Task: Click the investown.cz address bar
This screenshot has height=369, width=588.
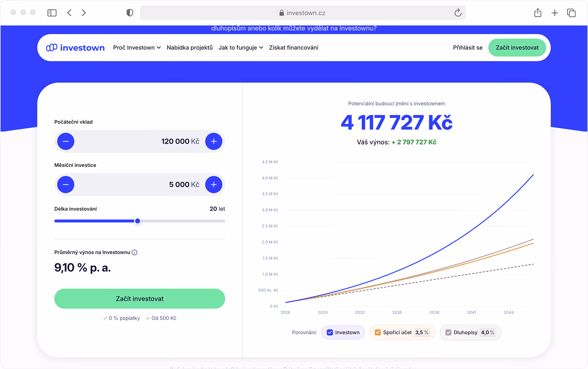Action: click(x=303, y=13)
